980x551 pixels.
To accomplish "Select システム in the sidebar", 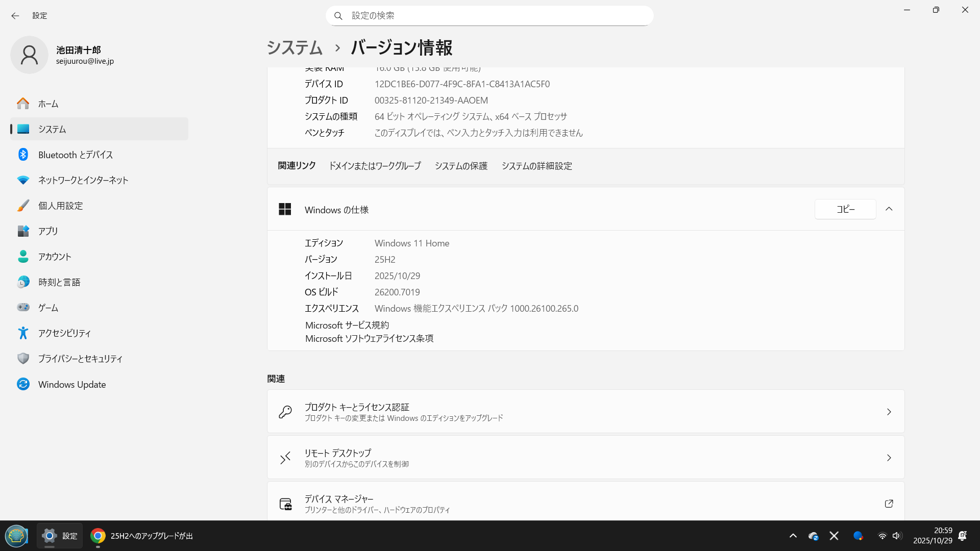I will (x=99, y=129).
